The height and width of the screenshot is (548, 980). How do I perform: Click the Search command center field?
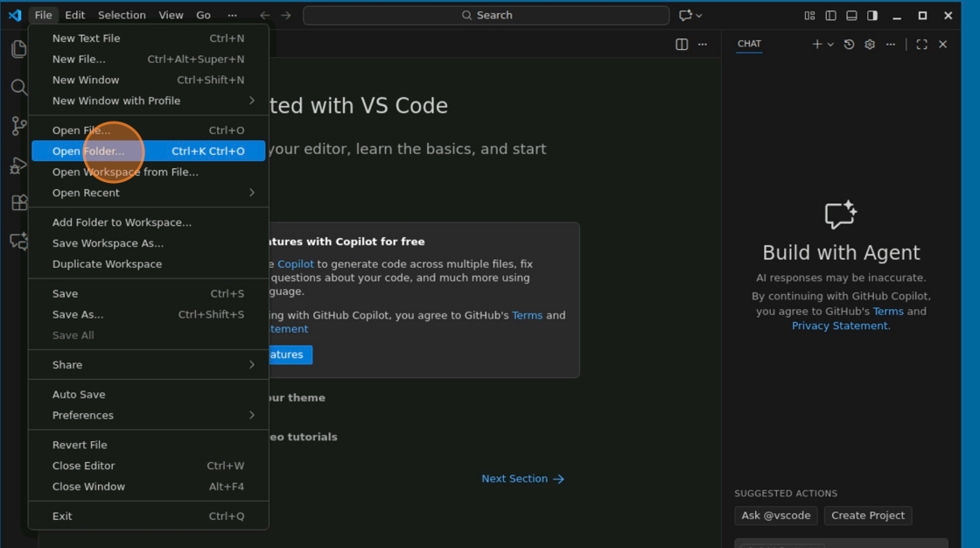(486, 15)
